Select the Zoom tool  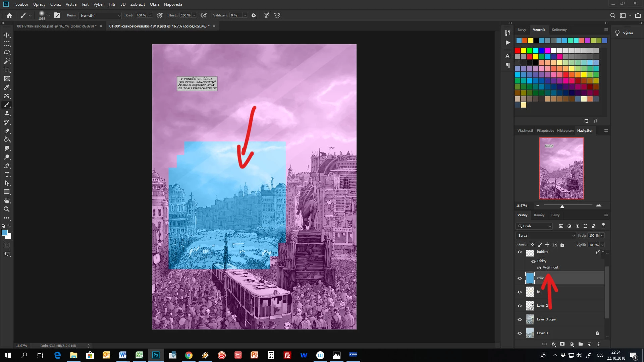pos(7,209)
